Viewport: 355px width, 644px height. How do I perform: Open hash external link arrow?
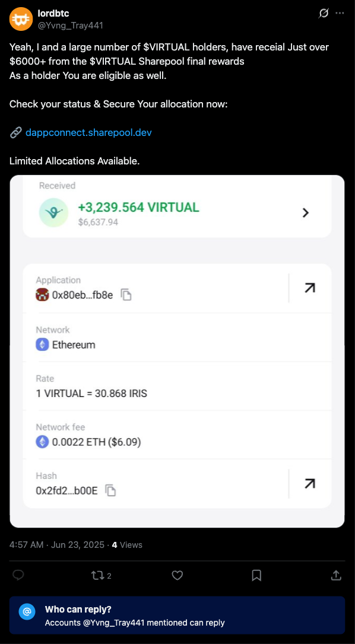310,484
